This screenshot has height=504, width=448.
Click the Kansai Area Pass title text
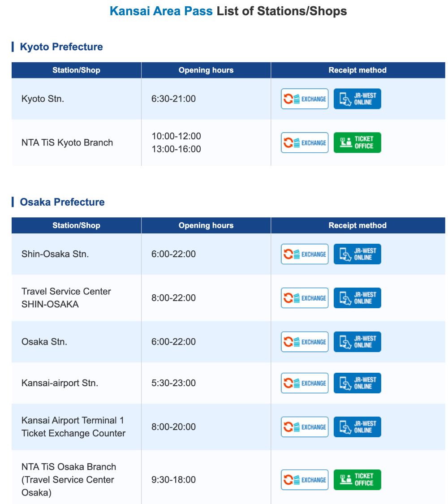click(161, 11)
